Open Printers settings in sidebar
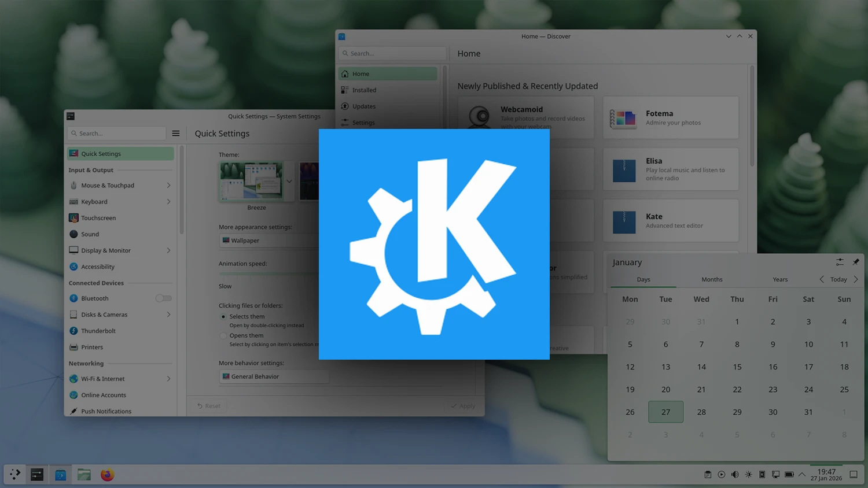The width and height of the screenshot is (868, 488). [120, 347]
